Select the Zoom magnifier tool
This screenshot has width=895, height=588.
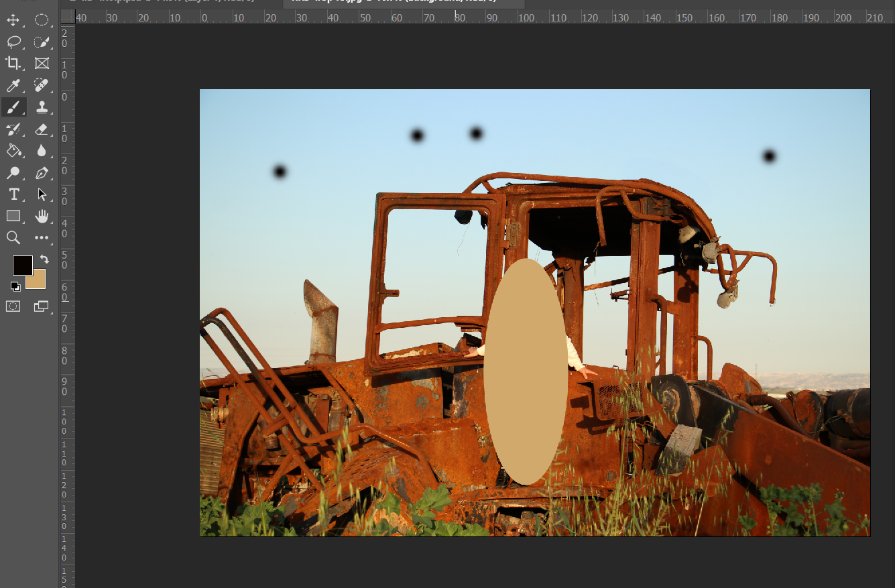click(13, 237)
